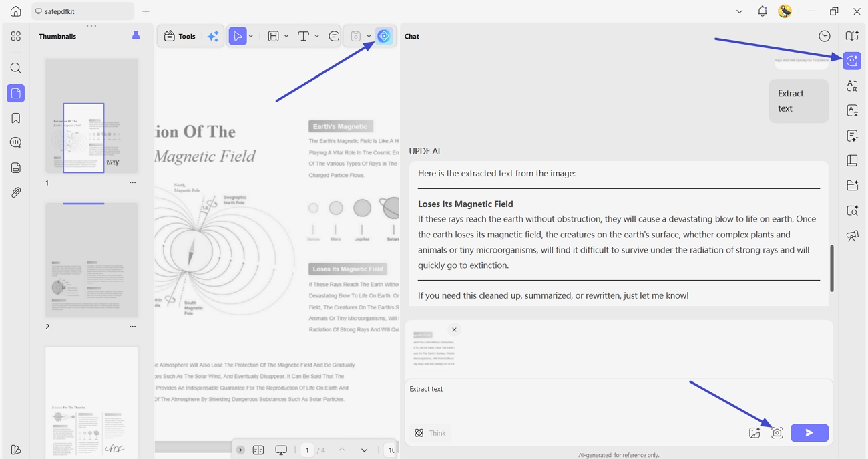Open the notifications bell
The image size is (868, 459).
point(763,11)
